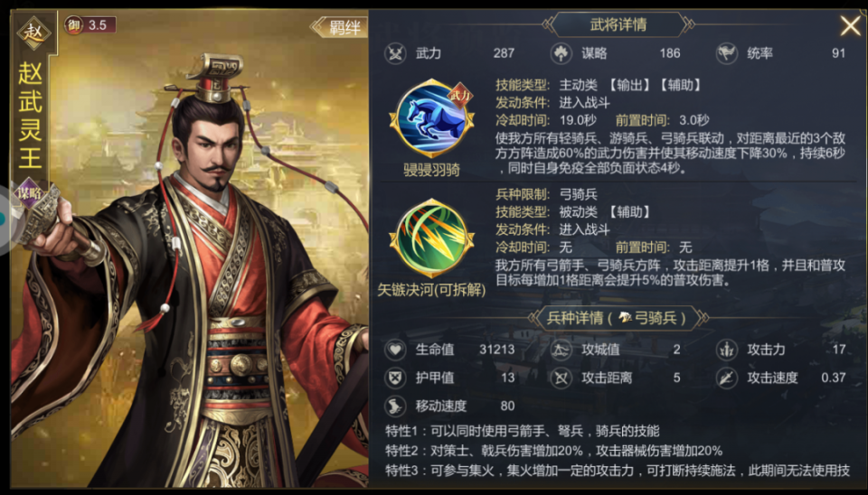Click the 谋略 stat icon

point(561,53)
